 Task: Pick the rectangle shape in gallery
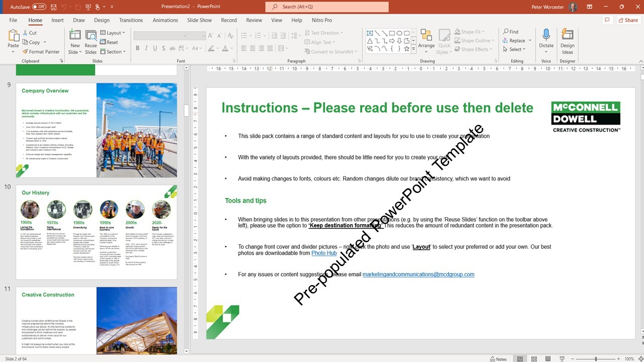pos(392,33)
